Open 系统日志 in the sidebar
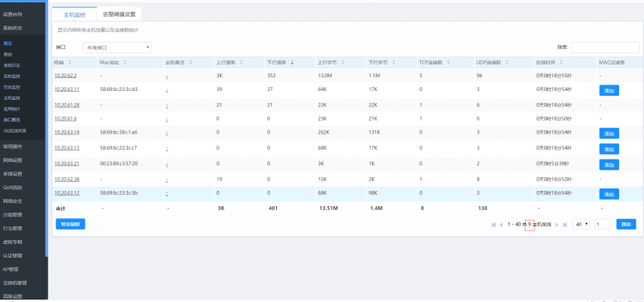The image size is (644, 302). pos(12,65)
